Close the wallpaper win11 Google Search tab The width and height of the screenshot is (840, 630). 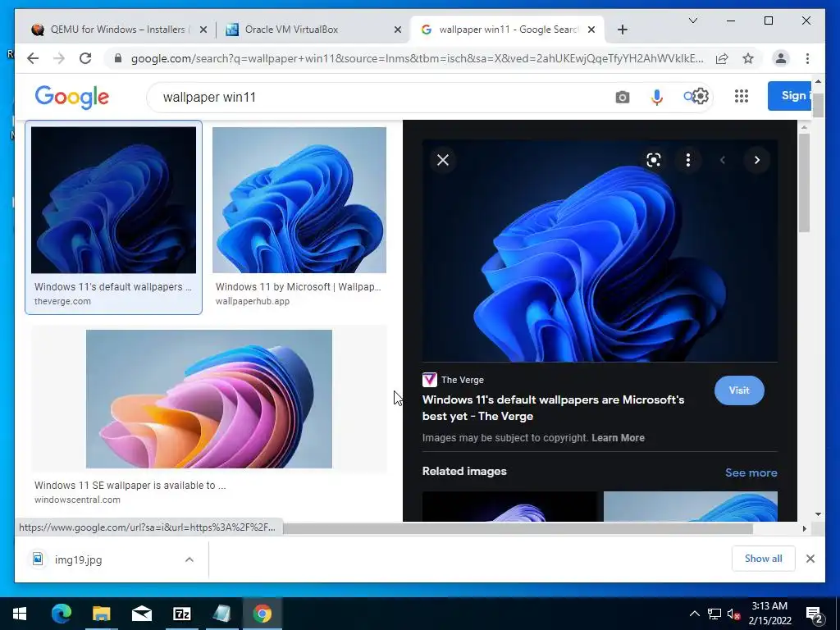591,30
